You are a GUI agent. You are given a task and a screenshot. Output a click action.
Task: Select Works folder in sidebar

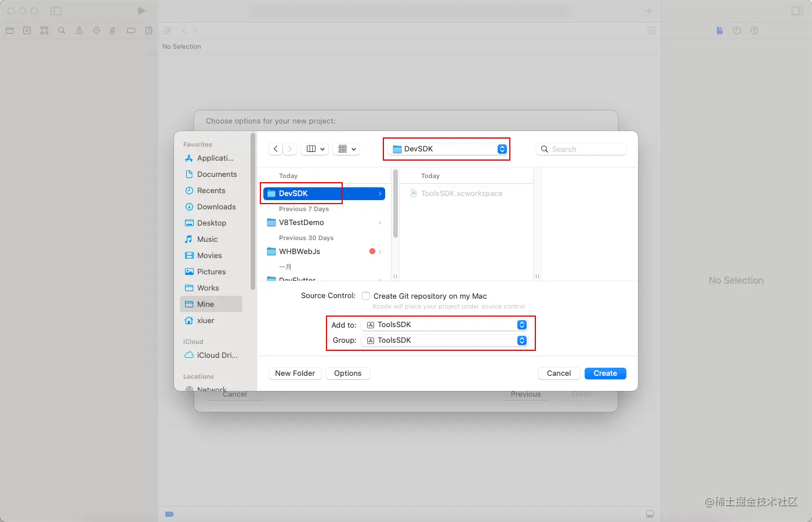211,288
